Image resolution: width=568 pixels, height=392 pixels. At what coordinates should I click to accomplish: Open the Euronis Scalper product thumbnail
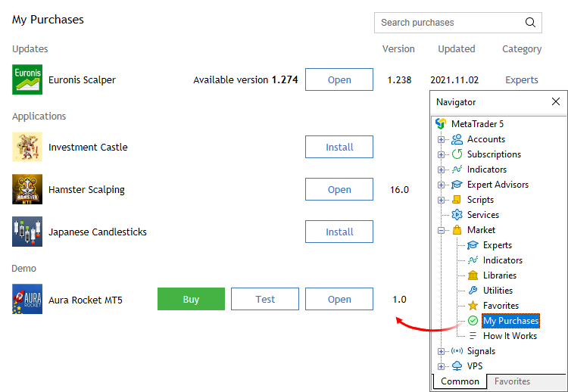tap(27, 79)
